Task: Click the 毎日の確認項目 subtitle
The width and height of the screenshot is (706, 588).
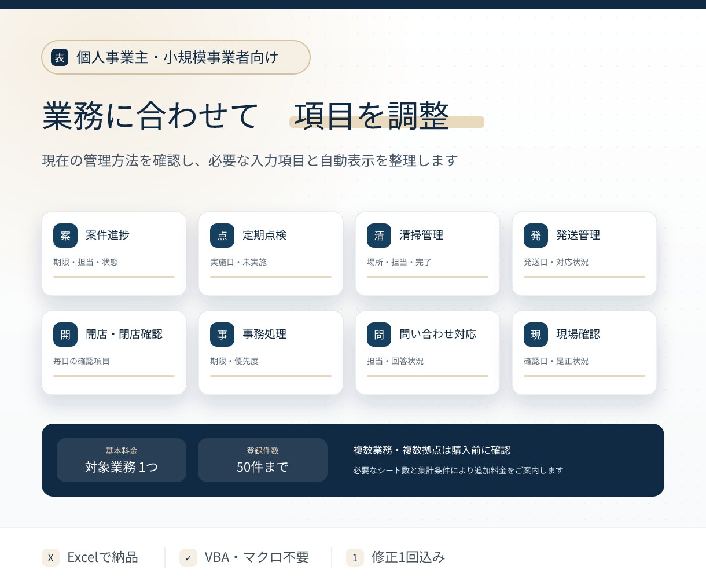Action: [82, 361]
